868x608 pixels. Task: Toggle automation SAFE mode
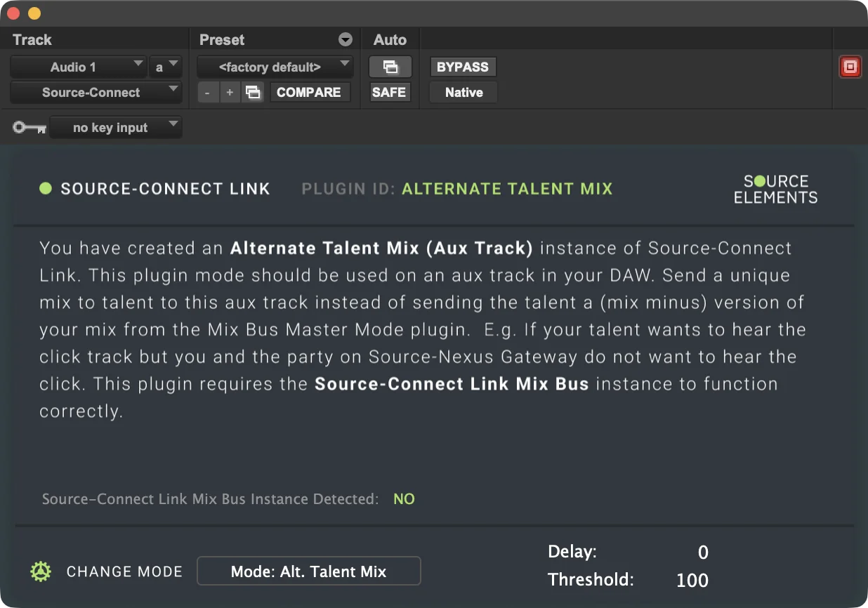click(x=389, y=93)
